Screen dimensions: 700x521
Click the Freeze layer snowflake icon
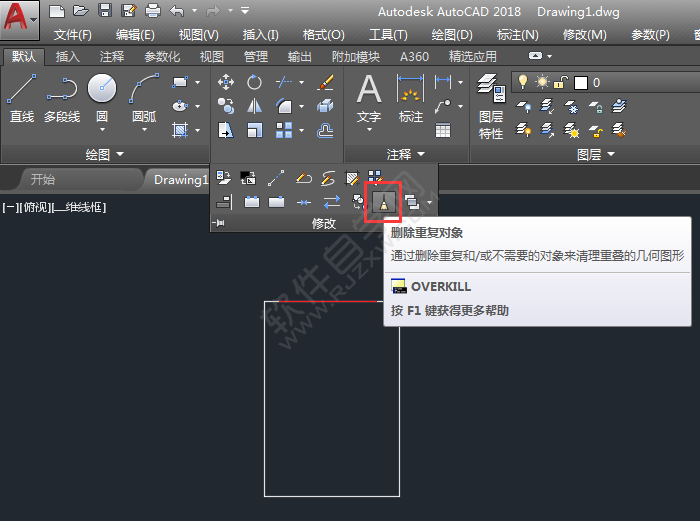click(x=571, y=106)
